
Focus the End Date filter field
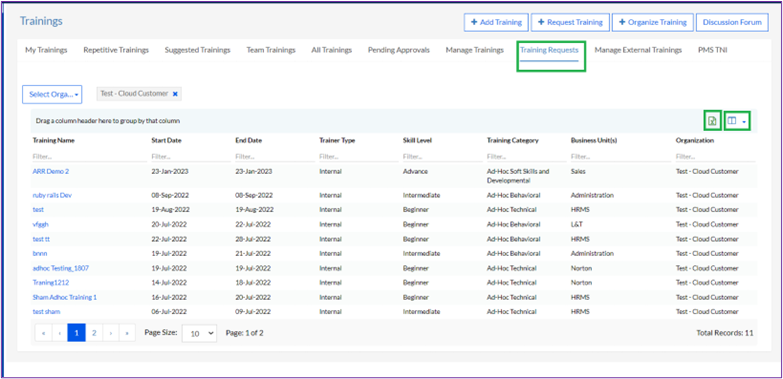275,156
